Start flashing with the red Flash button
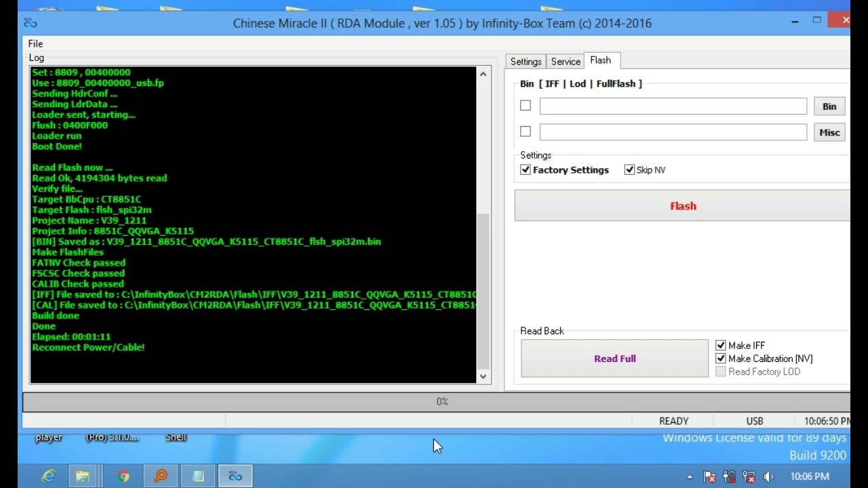 (x=682, y=206)
